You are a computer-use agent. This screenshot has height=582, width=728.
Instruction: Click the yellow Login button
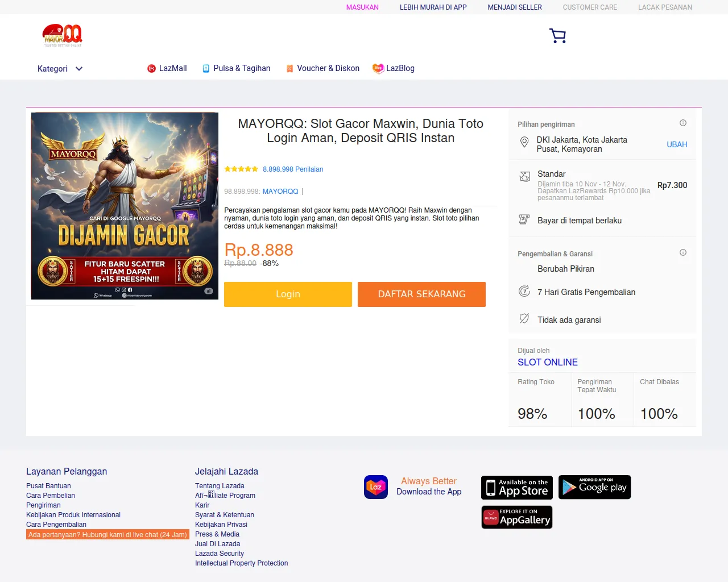coord(288,294)
